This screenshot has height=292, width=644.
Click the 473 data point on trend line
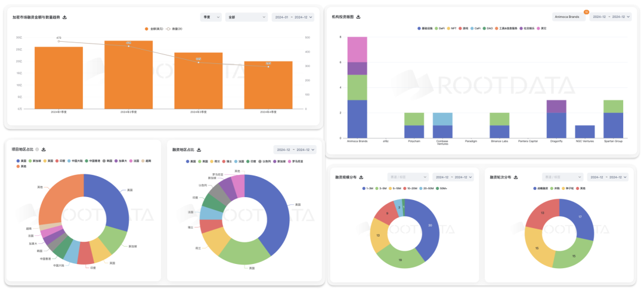pyautogui.click(x=58, y=41)
